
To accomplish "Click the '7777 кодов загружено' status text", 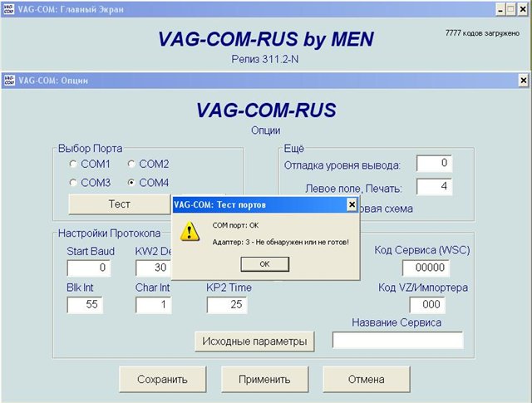I will point(482,33).
